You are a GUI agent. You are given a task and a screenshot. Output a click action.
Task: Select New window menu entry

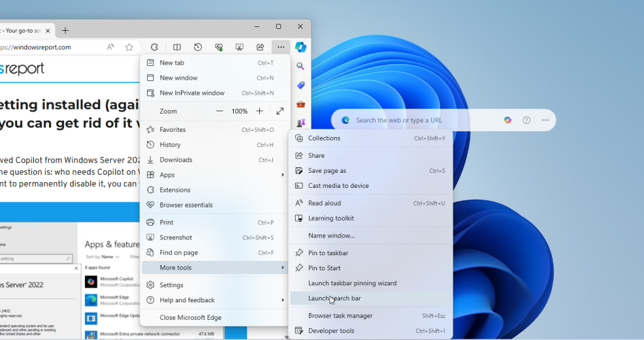coord(215,78)
